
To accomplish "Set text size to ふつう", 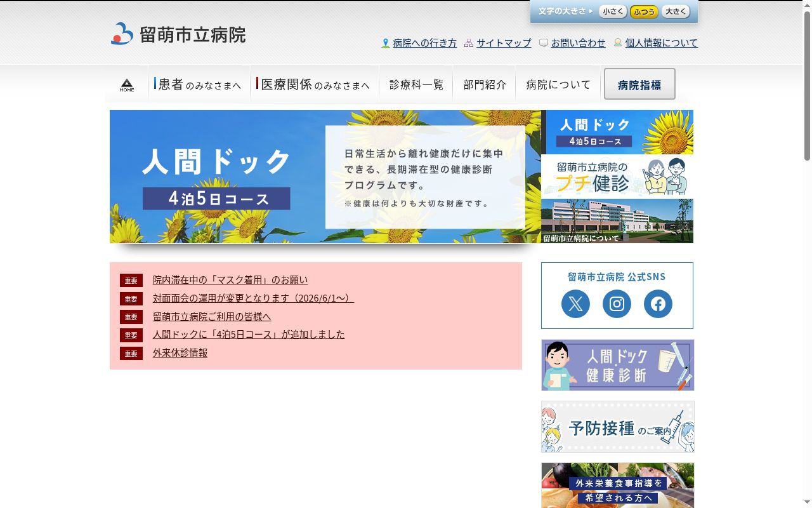I will pos(644,11).
